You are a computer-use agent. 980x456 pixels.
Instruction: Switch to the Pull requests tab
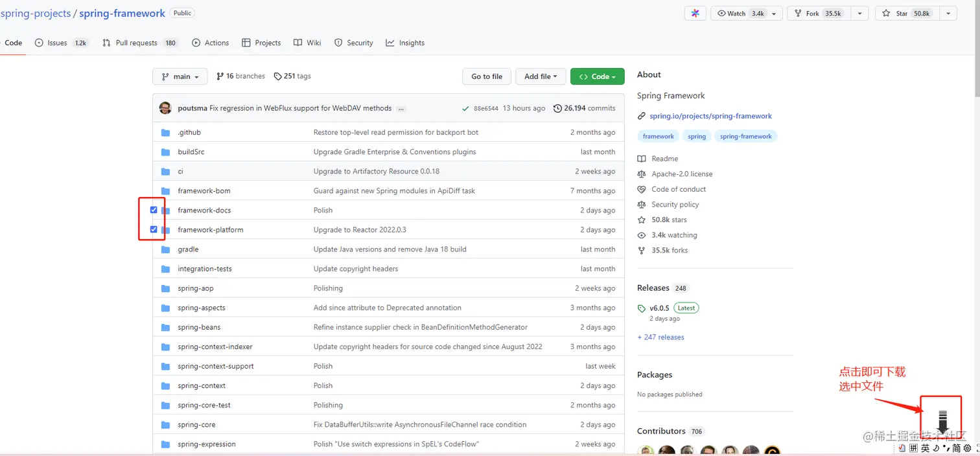pos(140,43)
